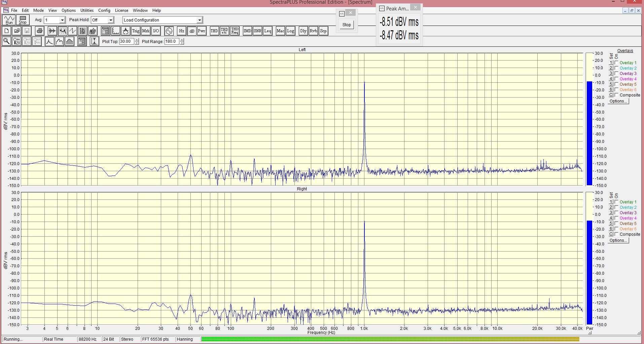Click the magnifier zoom tool icon

pyautogui.click(x=6, y=41)
